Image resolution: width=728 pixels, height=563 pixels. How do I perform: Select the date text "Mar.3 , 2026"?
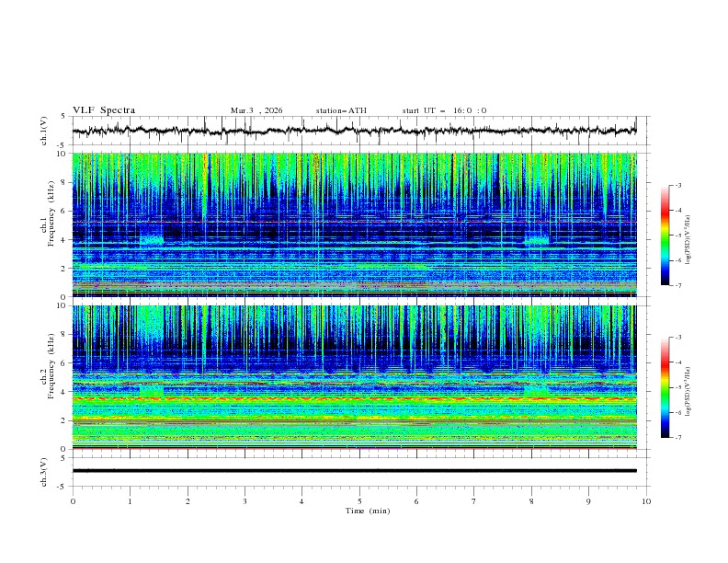pos(256,110)
